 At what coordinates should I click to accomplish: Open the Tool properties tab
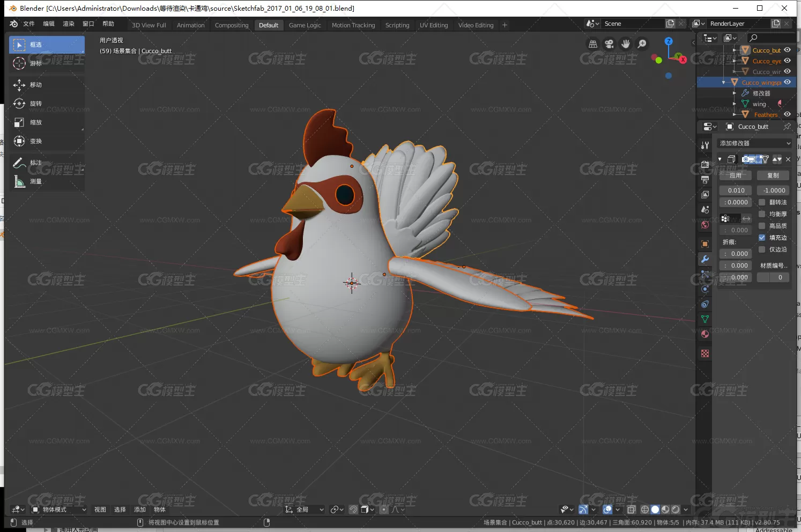705,145
